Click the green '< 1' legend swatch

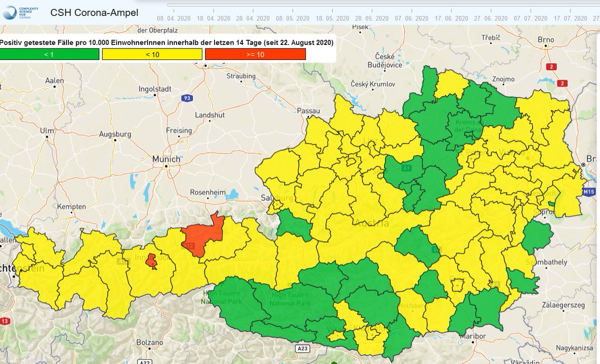pyautogui.click(x=49, y=54)
